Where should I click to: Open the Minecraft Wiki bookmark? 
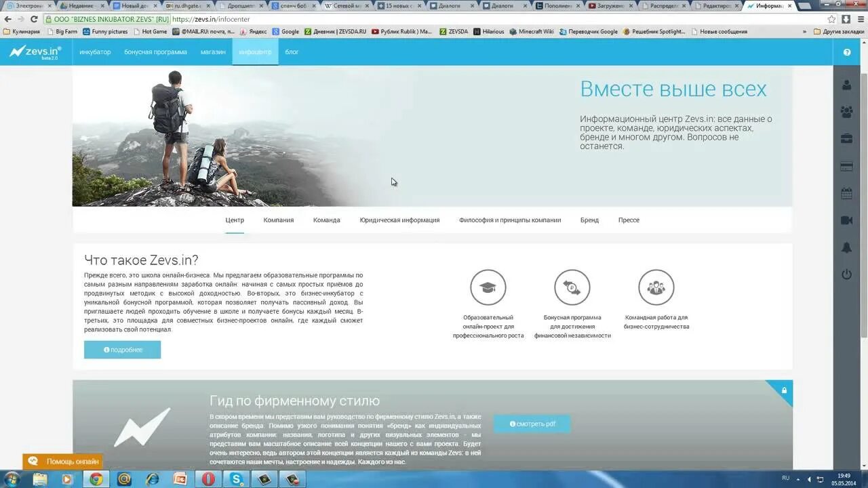click(x=532, y=31)
